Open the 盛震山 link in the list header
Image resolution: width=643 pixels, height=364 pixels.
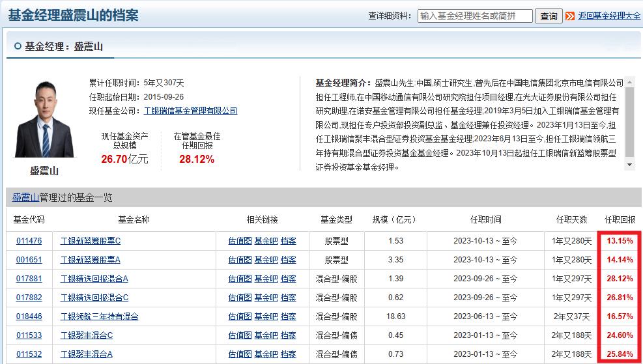coord(25,197)
